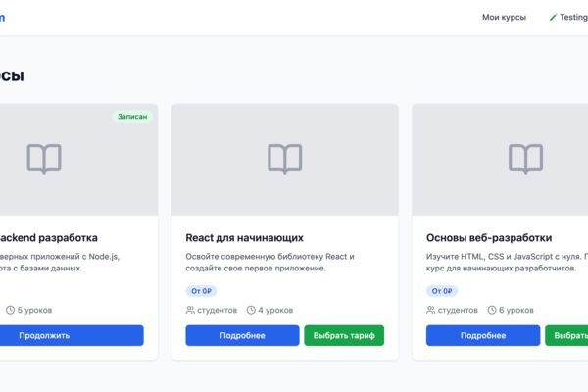Click the green pencil icon next to Testing
The height and width of the screenshot is (392, 588).
point(553,17)
